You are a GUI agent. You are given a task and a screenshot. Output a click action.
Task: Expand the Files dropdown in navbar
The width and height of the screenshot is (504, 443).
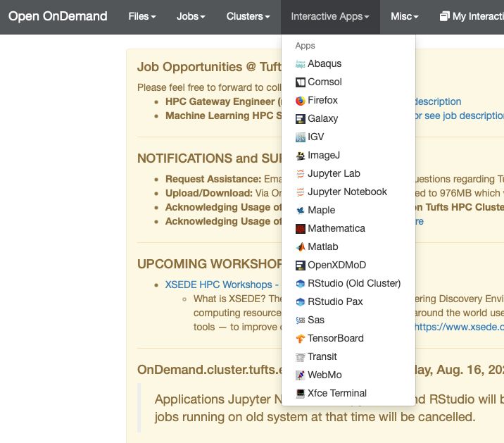(x=142, y=16)
